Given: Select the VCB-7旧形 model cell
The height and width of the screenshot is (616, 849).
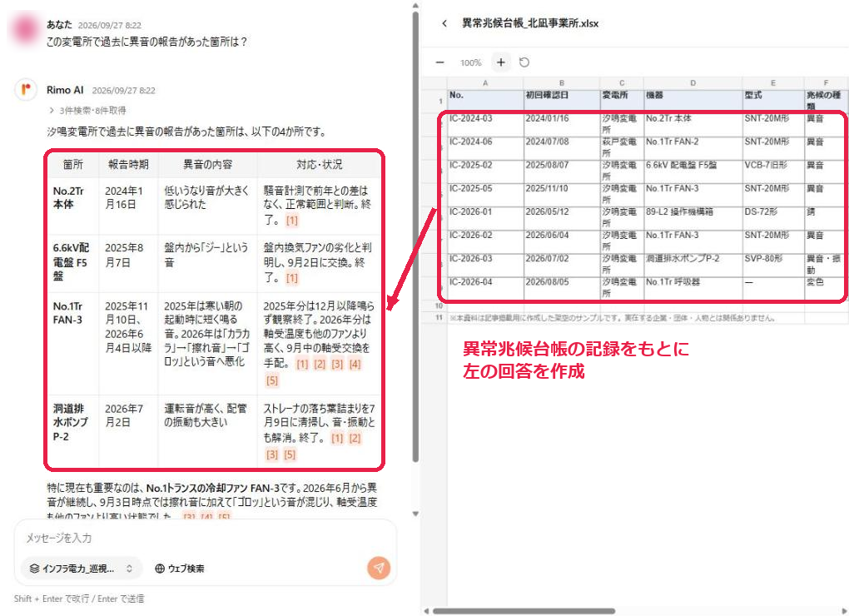Looking at the screenshot, I should 772,171.
